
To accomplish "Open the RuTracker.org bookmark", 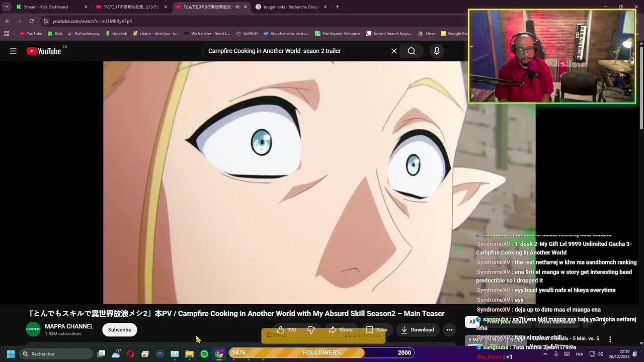I will pyautogui.click(x=84, y=34).
